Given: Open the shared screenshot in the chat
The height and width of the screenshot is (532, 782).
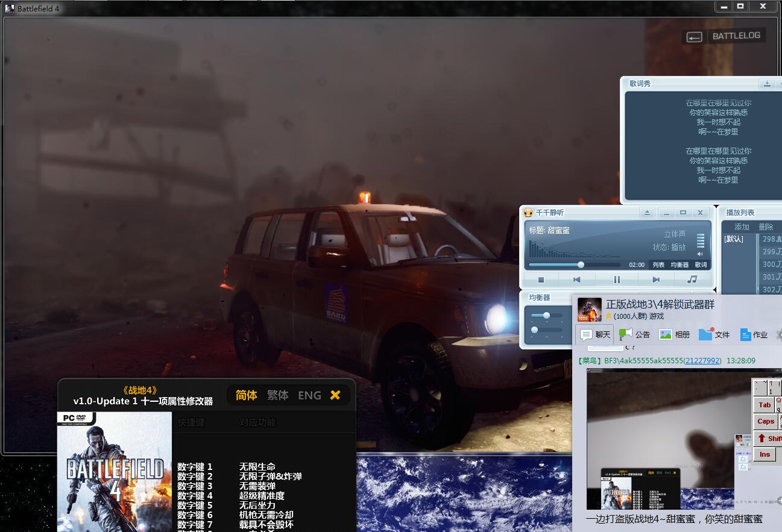Looking at the screenshot, I should [660, 439].
